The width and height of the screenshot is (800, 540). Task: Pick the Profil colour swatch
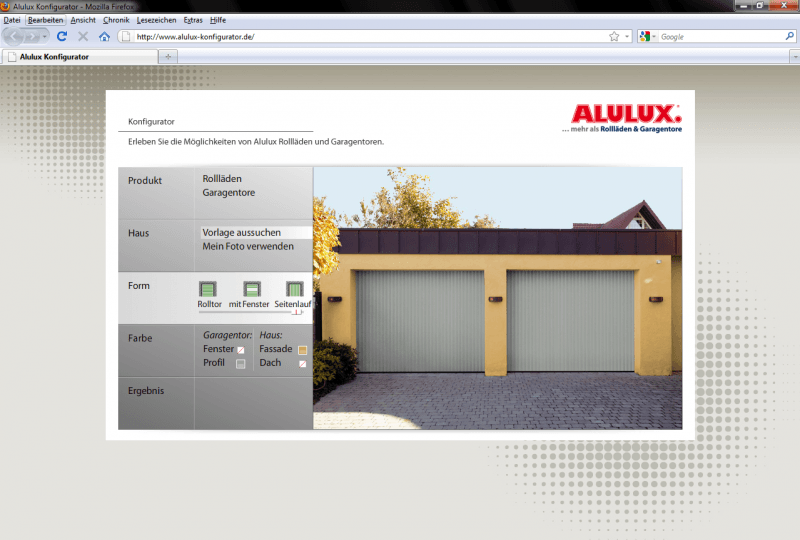click(x=241, y=364)
